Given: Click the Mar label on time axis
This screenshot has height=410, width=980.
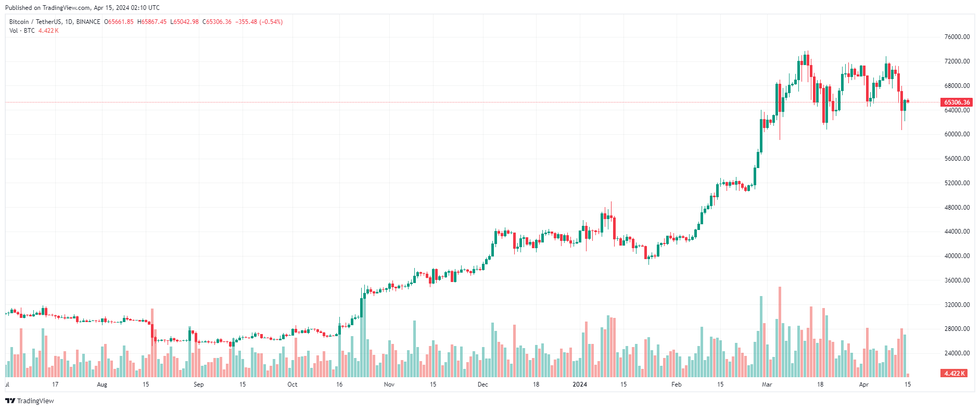Looking at the screenshot, I should (767, 385).
